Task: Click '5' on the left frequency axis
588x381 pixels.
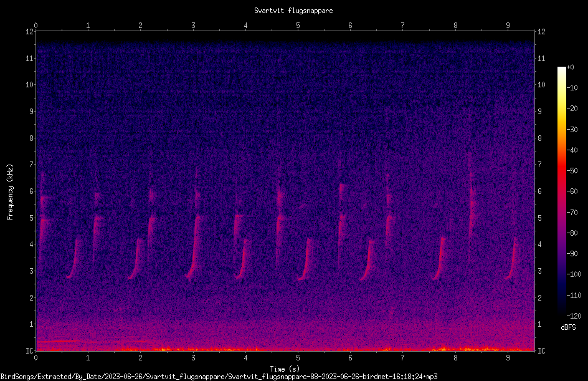Action: click(32, 218)
